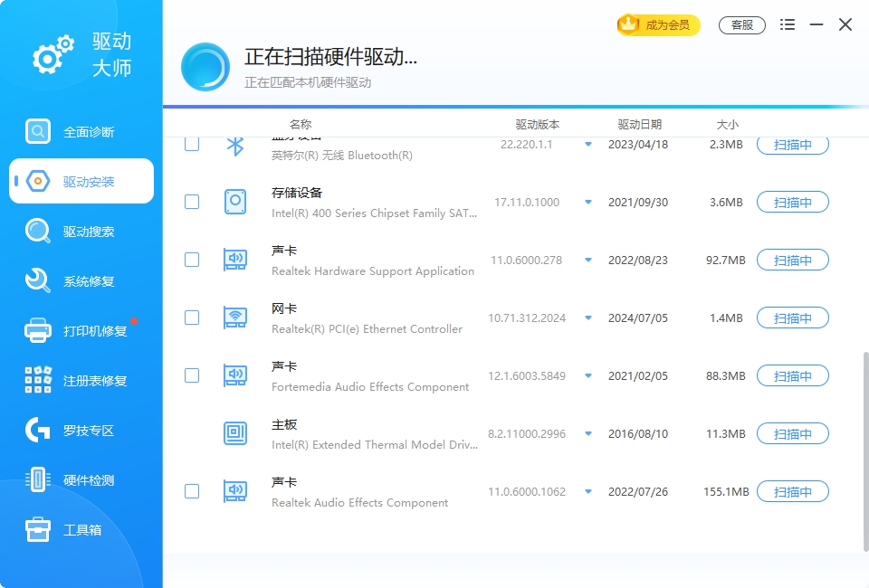Click the 系统修复 wrench icon
869x588 pixels.
coord(38,280)
